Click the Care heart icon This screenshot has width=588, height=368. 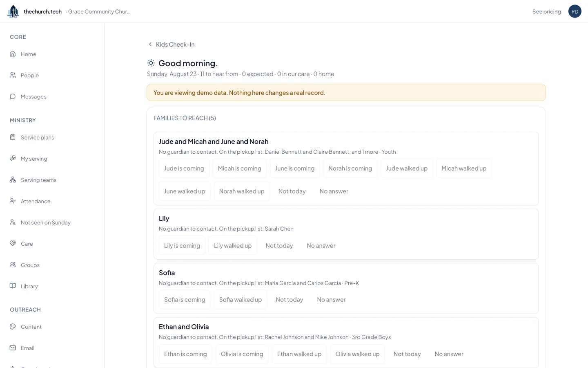click(13, 243)
